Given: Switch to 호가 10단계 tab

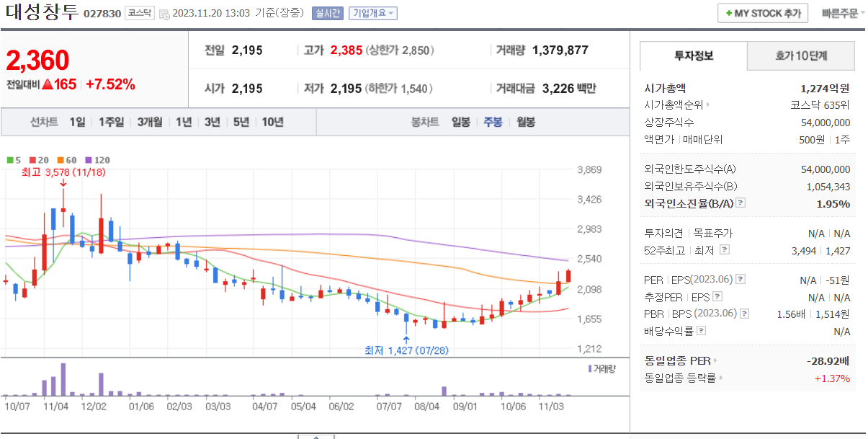Looking at the screenshot, I should (801, 56).
